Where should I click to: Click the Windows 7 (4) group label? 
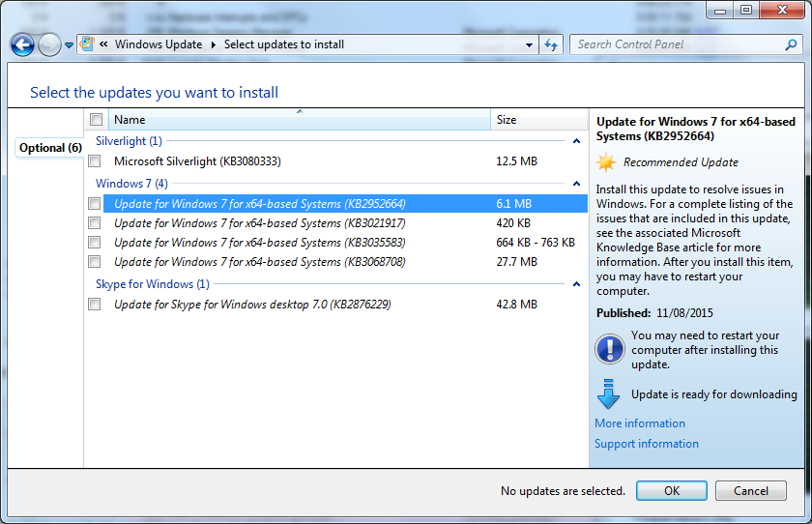[131, 184]
